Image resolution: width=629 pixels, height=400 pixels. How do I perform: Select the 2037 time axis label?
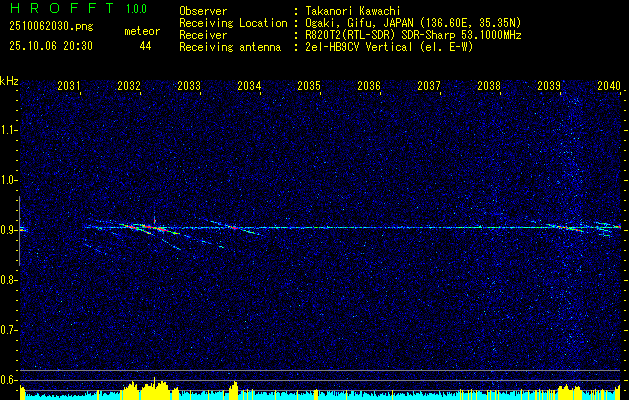429,86
